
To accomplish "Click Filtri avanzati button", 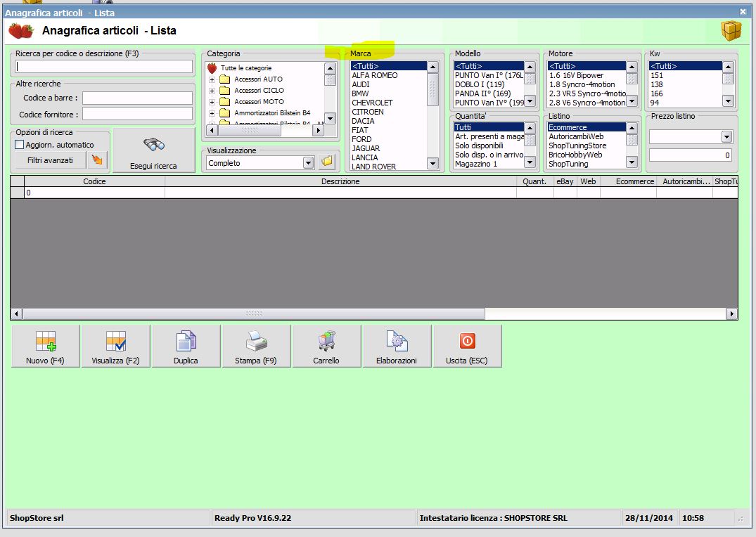I will point(50,160).
